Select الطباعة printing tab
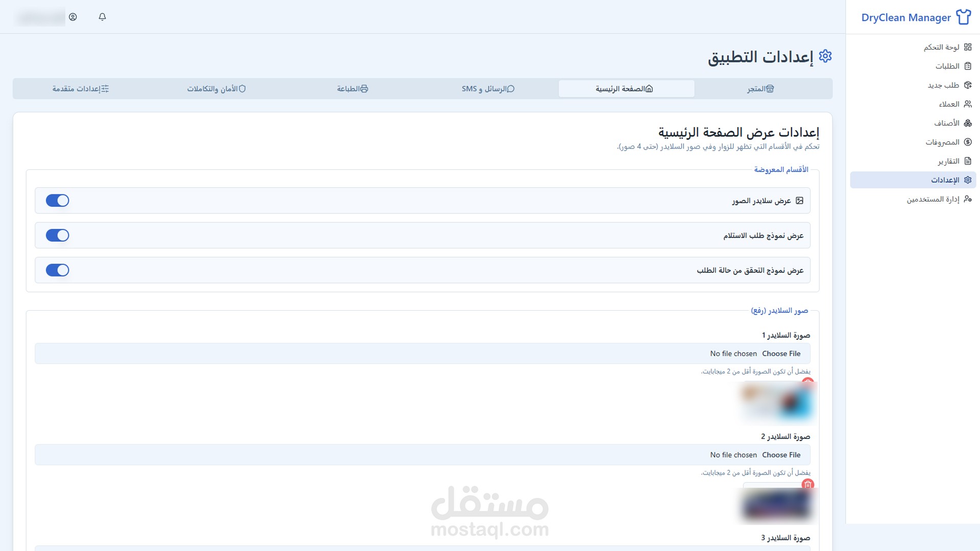 pos(352,89)
